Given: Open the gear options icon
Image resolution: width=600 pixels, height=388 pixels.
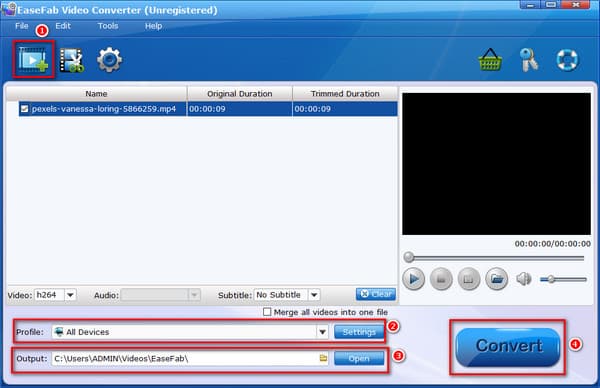Looking at the screenshot, I should click(x=109, y=60).
